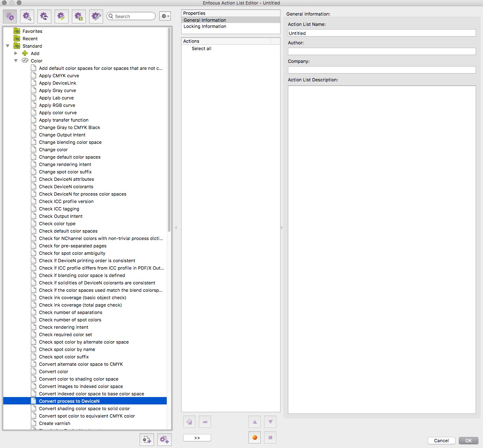483x448 pixels.
Task: Select 'Apply Lab curve' action
Action: (56, 98)
